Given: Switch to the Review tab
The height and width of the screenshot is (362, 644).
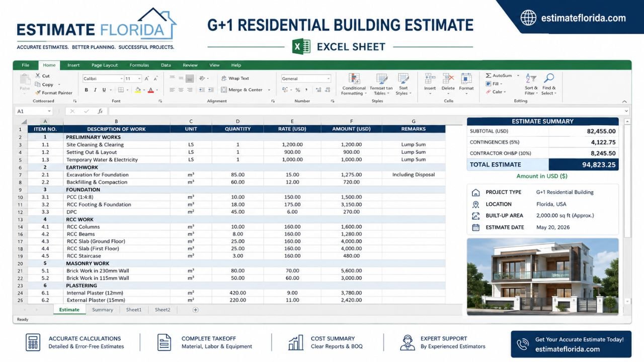Looking at the screenshot, I should click(x=190, y=65).
